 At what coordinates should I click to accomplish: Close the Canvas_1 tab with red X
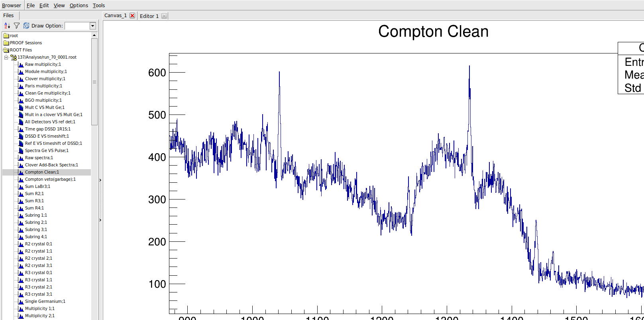132,16
